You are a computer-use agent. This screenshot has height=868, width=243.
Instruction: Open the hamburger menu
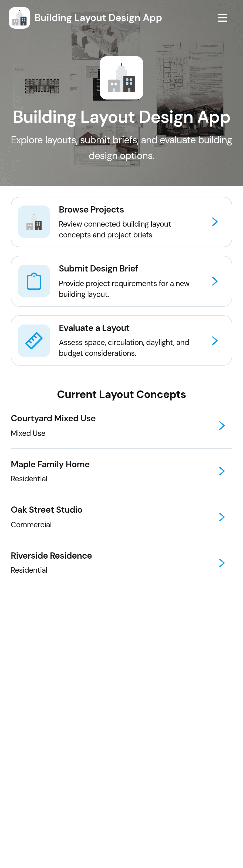click(222, 18)
